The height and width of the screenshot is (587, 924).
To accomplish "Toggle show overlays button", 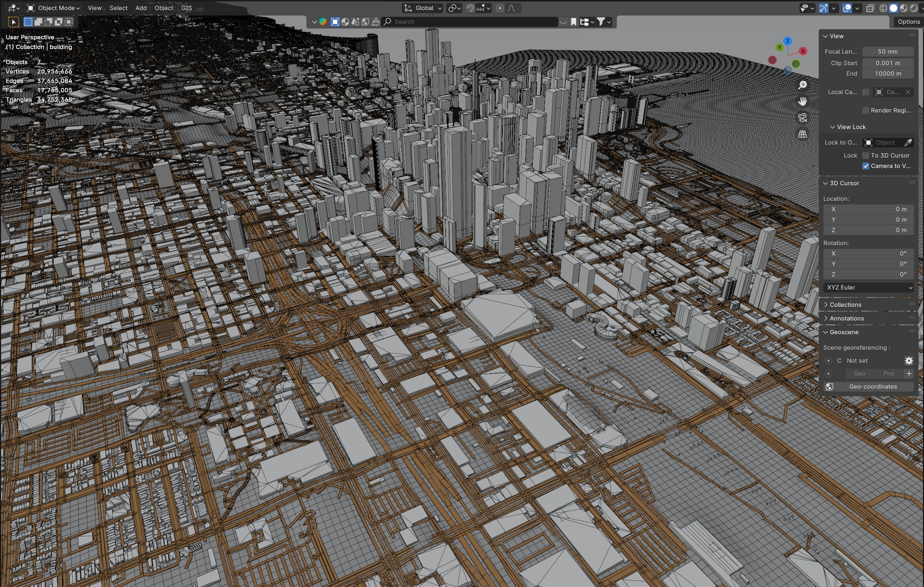I will click(847, 8).
